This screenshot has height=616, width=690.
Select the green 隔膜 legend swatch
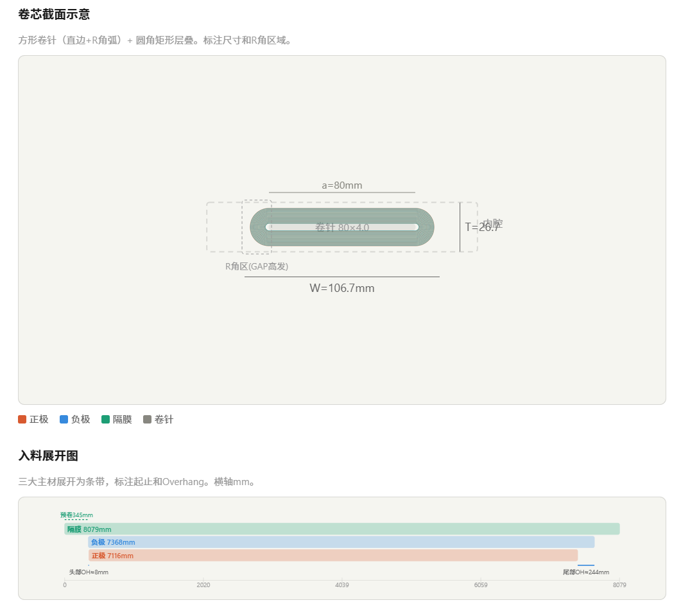(x=106, y=419)
